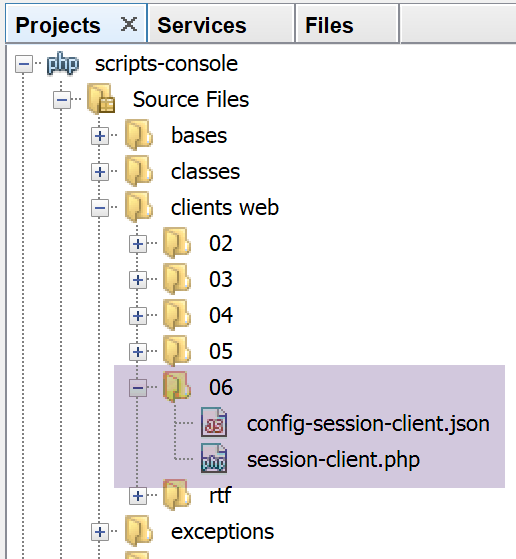Click the Source Files folder icon
516x559 pixels.
[101, 99]
